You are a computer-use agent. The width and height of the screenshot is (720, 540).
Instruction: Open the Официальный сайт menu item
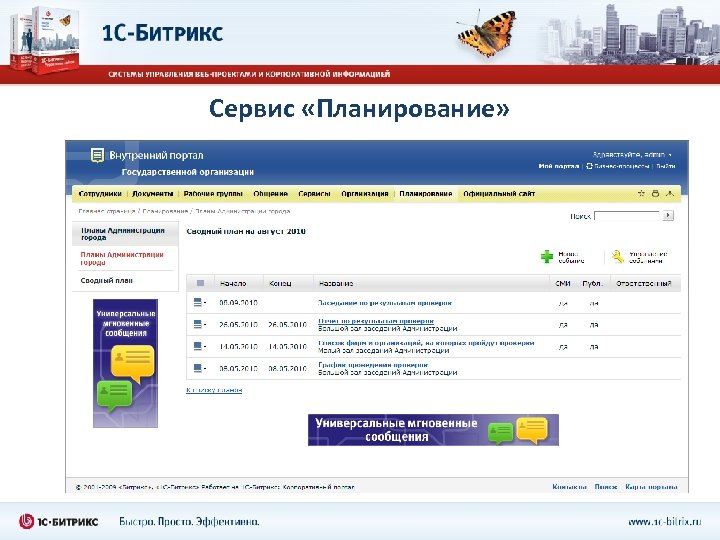point(499,194)
